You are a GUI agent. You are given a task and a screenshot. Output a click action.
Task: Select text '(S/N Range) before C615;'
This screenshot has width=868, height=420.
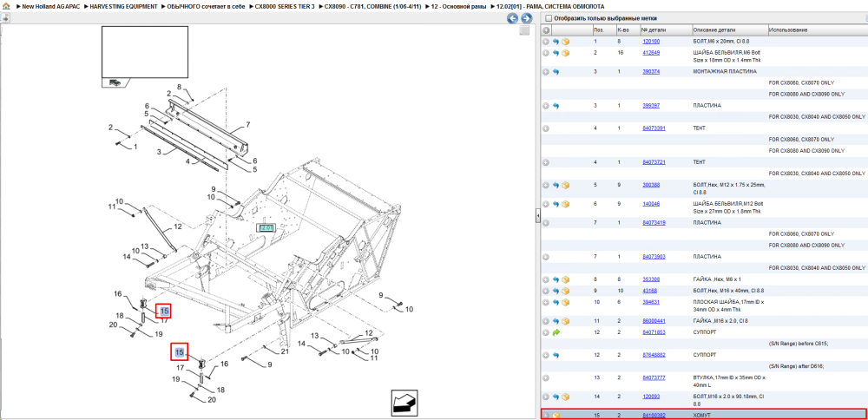pos(799,344)
